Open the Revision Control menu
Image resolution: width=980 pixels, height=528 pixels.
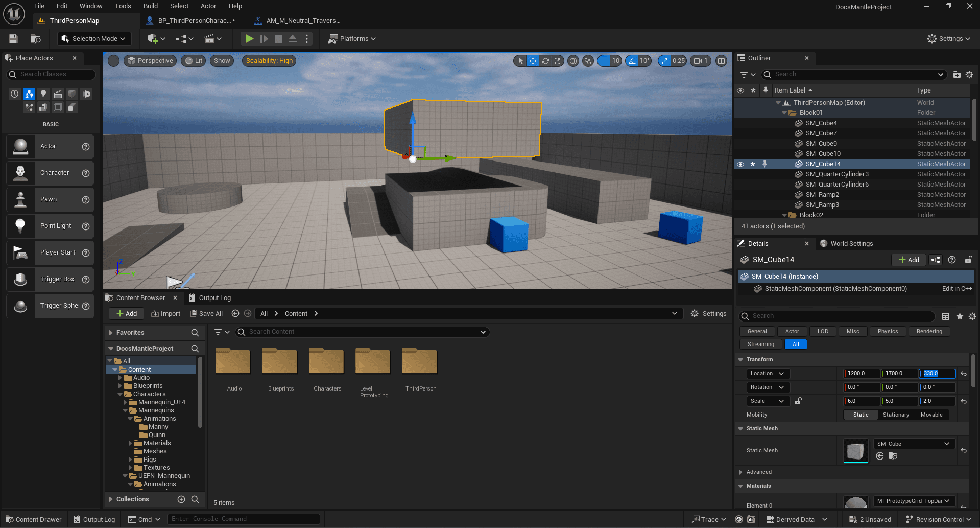pyautogui.click(x=939, y=520)
